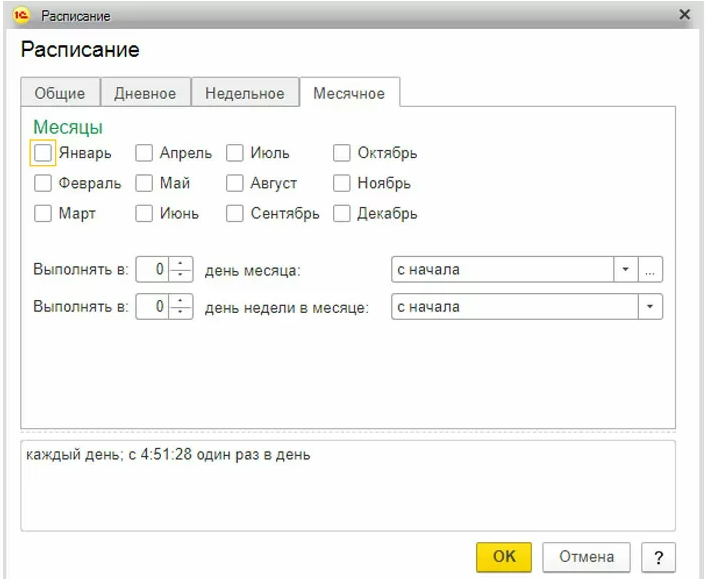This screenshot has width=706, height=582.
Task: Expand the день месяца 'с начала' dropdown
Action: pyautogui.click(x=626, y=270)
